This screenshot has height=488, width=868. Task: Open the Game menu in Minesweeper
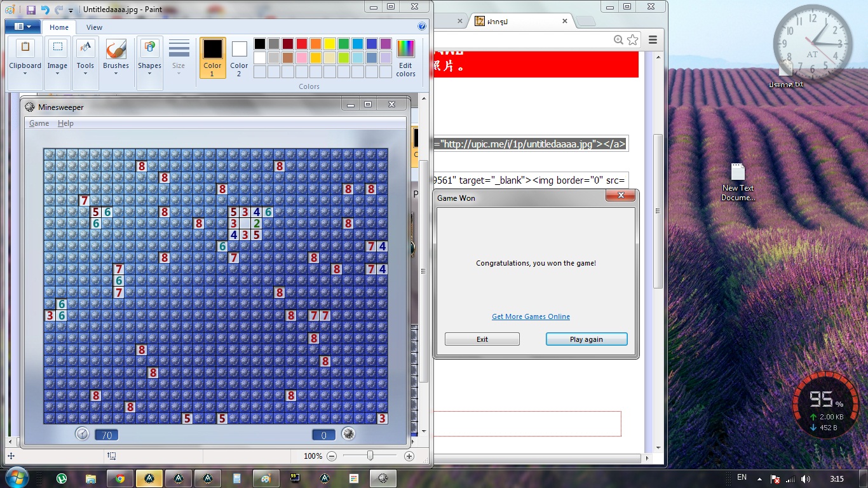click(x=39, y=123)
